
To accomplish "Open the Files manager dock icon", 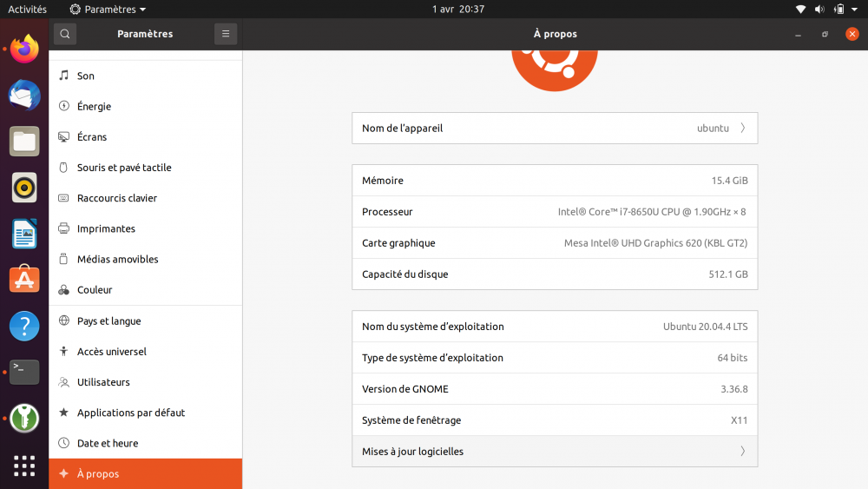I will (x=24, y=142).
